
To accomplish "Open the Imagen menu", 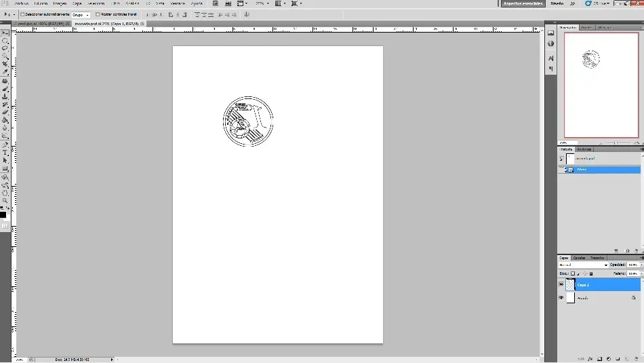I will 60,3.
